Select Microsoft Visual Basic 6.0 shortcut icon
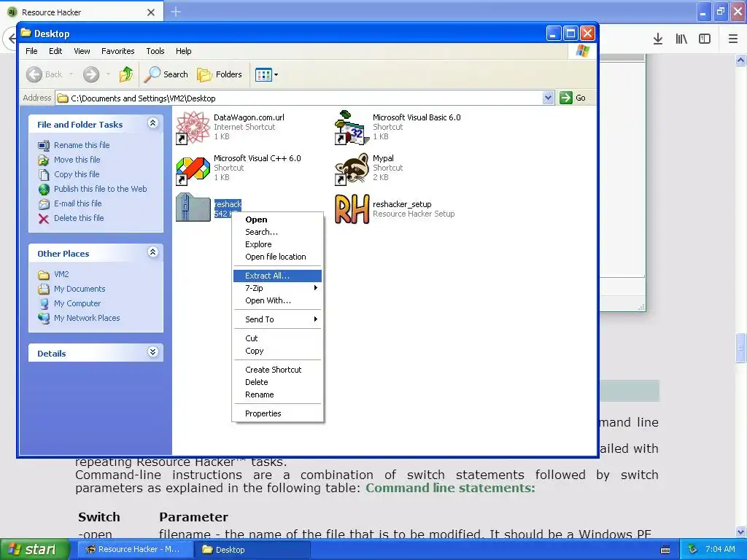The image size is (747, 560). click(x=352, y=127)
